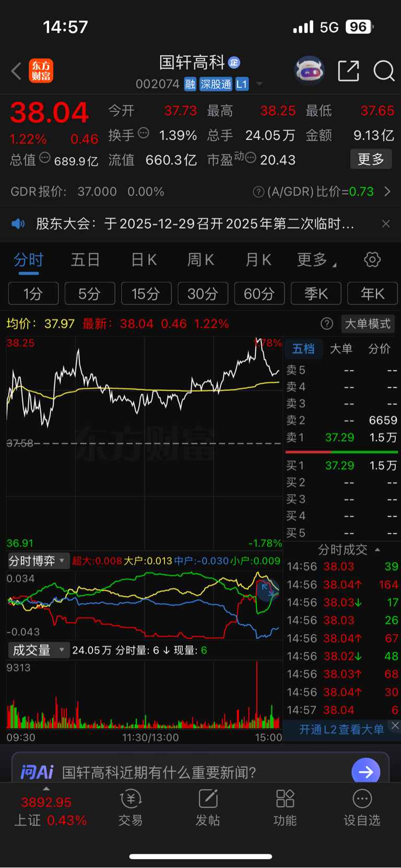Tap the trade row with volume 164

pos(343,585)
